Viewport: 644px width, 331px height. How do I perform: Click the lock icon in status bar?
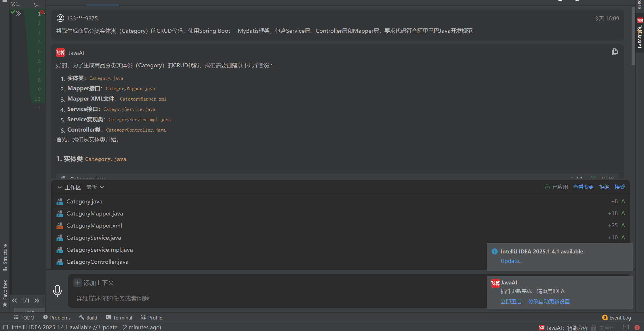click(x=594, y=328)
